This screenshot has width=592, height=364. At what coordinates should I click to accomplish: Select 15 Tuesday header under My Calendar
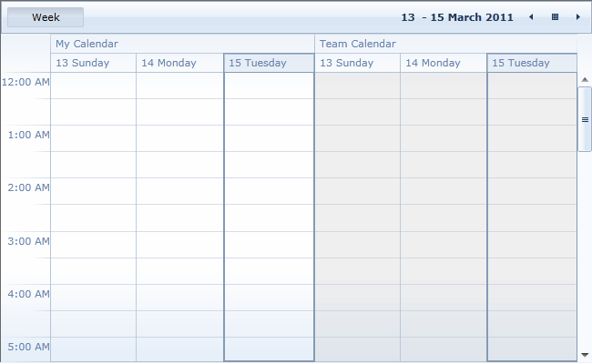point(269,63)
